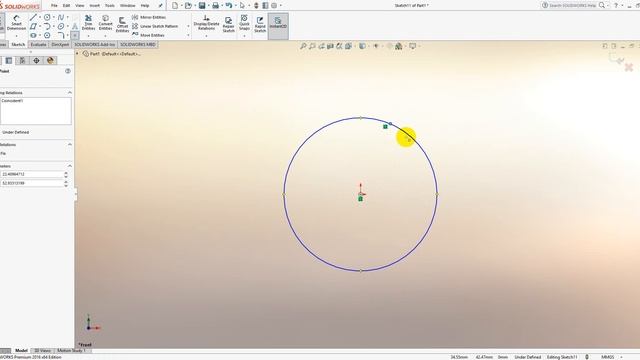
Task: Select the Ellipse sketch tool
Action: coord(61,26)
